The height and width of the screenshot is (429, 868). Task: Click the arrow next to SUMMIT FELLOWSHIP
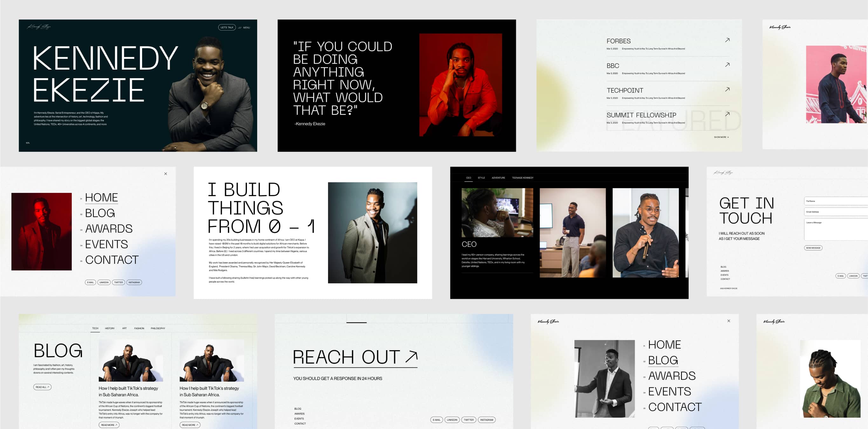pos(727,114)
